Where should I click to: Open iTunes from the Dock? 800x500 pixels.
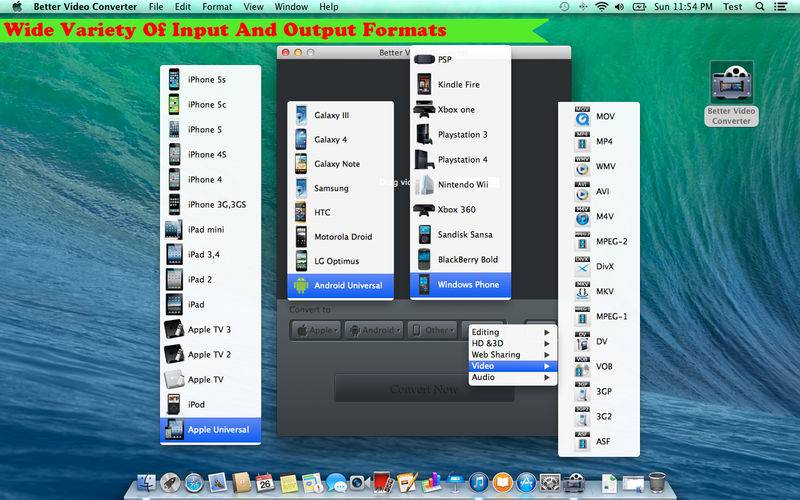tap(479, 482)
